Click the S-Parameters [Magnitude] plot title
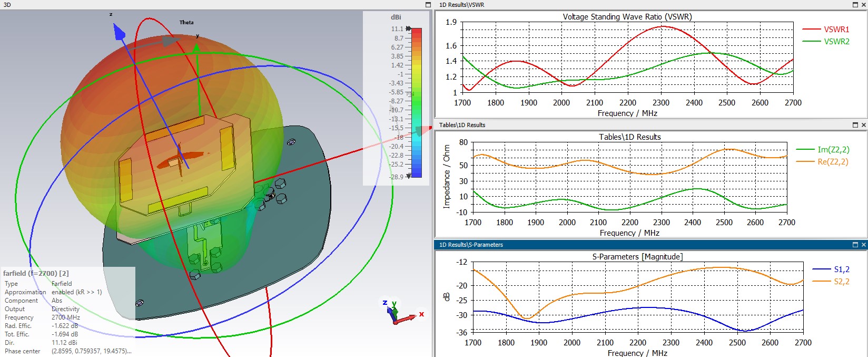868x357 pixels. (637, 257)
